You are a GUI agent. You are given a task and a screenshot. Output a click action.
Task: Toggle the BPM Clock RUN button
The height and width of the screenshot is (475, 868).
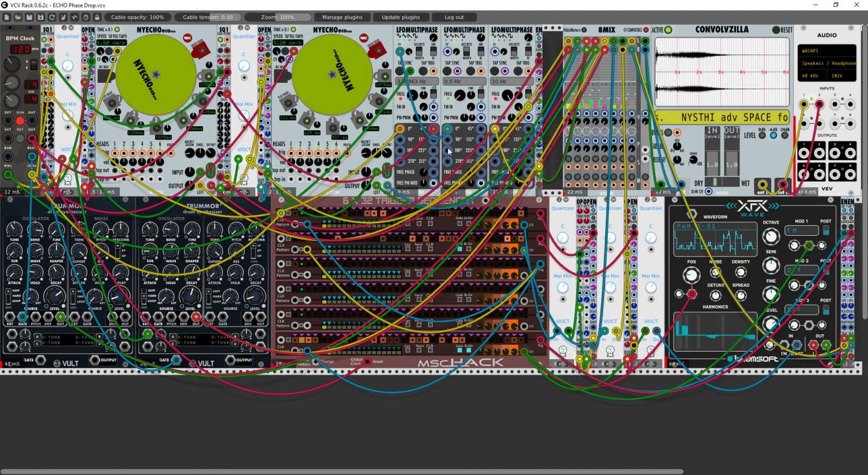point(20,121)
